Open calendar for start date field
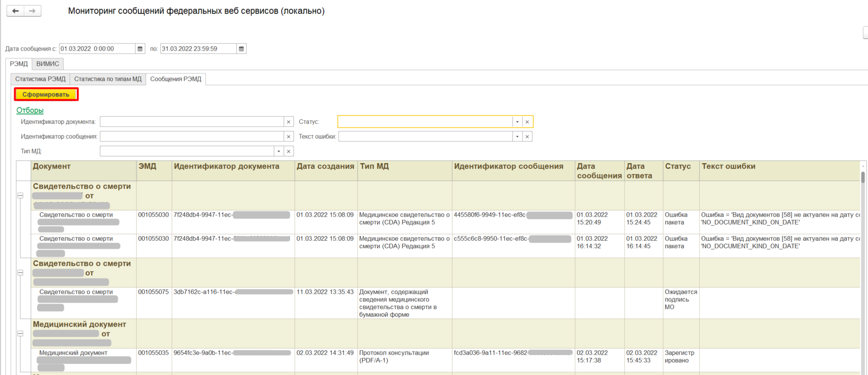 point(140,49)
